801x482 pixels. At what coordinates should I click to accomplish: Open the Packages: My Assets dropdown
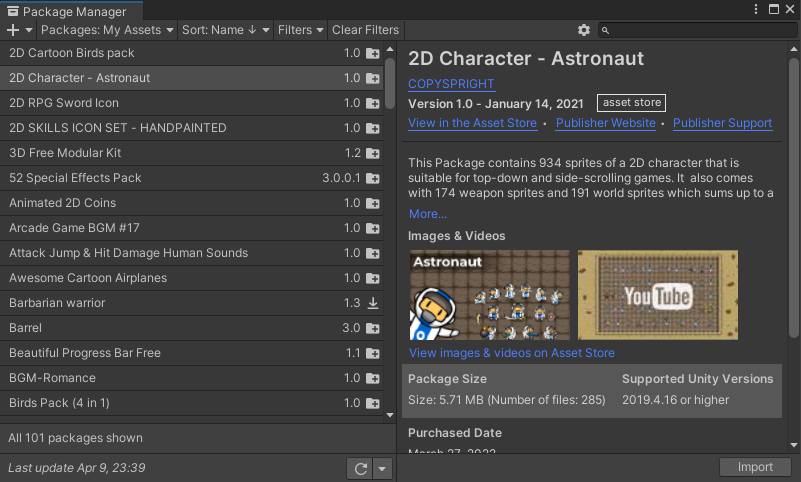(x=107, y=30)
